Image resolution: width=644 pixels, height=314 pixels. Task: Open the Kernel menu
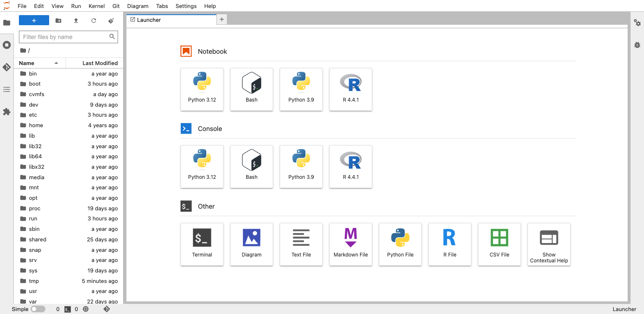point(97,6)
